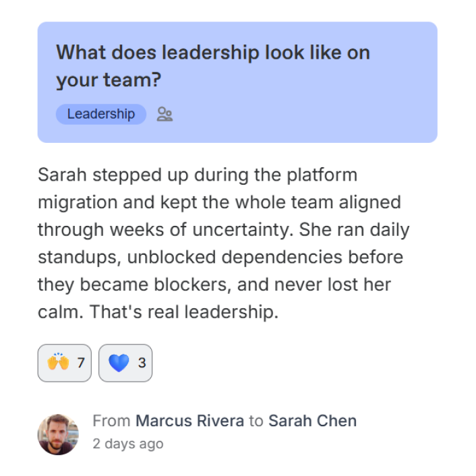476x476 pixels.
Task: Click the recognition message starting "Sarah stepped up"
Action: 223,243
